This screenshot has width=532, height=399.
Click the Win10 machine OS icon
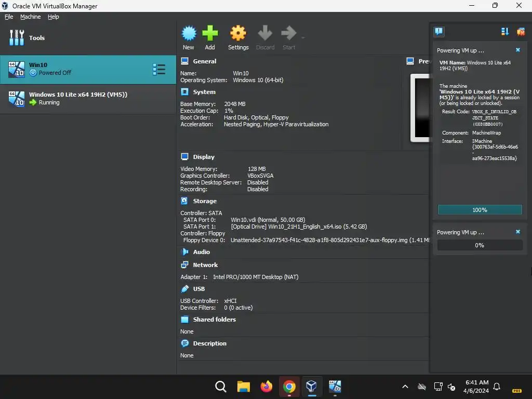pos(16,69)
